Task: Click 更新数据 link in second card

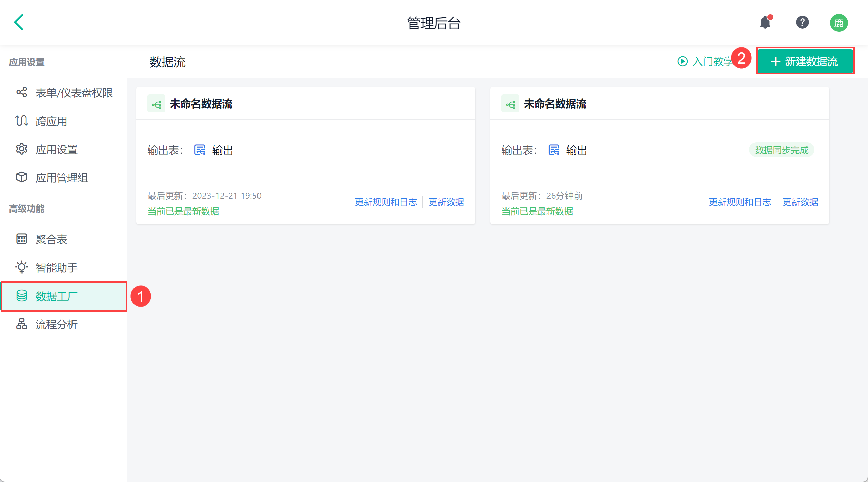Action: pyautogui.click(x=800, y=202)
